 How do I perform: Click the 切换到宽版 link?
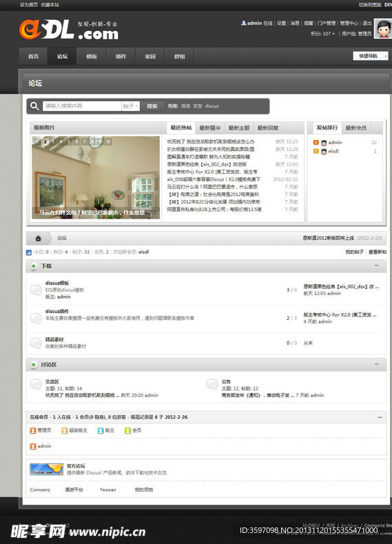[x=370, y=5]
